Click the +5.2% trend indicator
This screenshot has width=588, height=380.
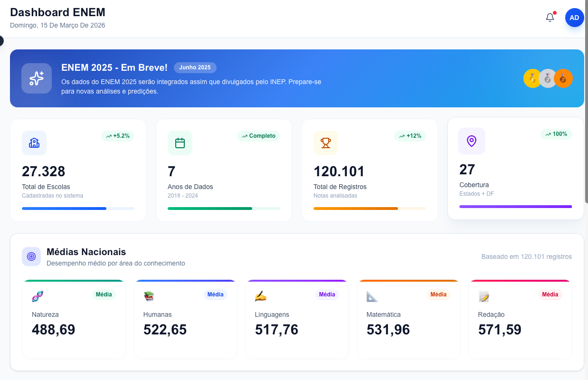pos(118,136)
